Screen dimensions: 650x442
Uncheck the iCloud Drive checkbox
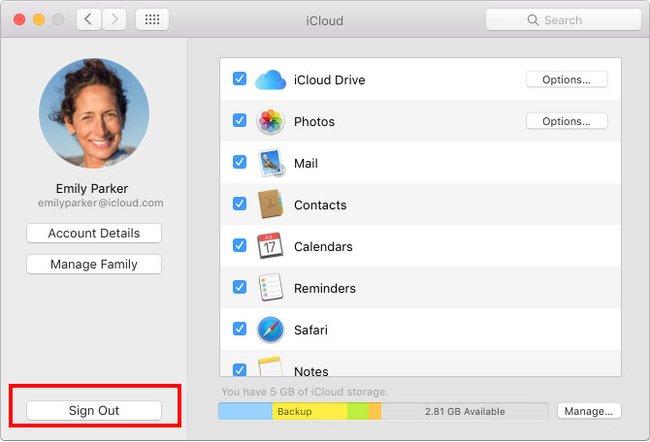coord(240,78)
